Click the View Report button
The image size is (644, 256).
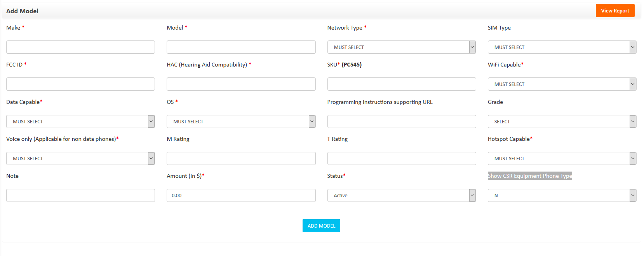coord(615,11)
